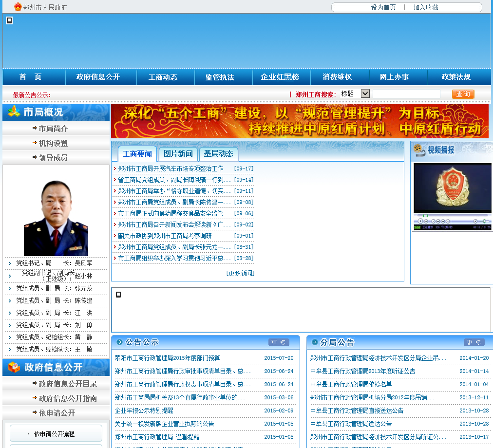Click the icon beside 政府信息公开 sidebar heading
Image resolution: width=493 pixels, height=448 pixels.
[x=14, y=367]
